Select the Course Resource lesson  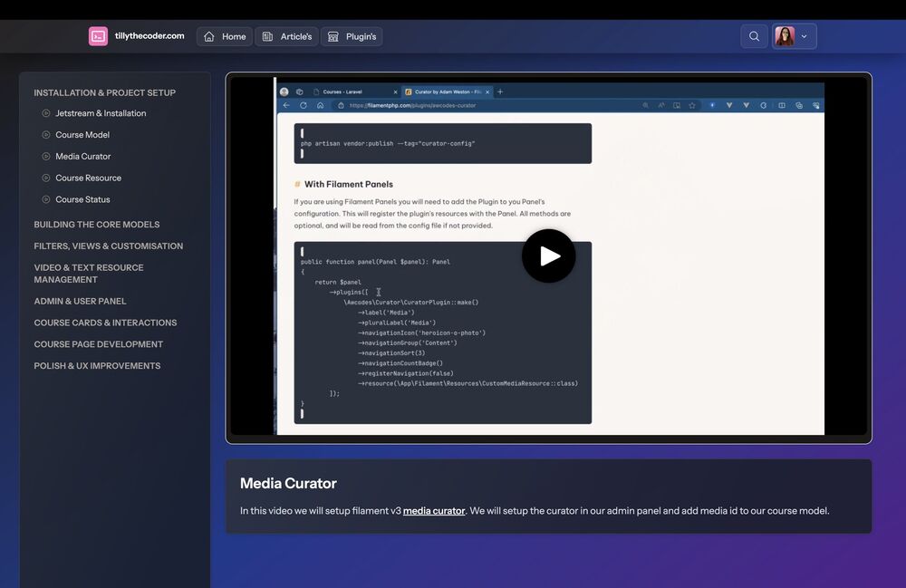tap(88, 178)
